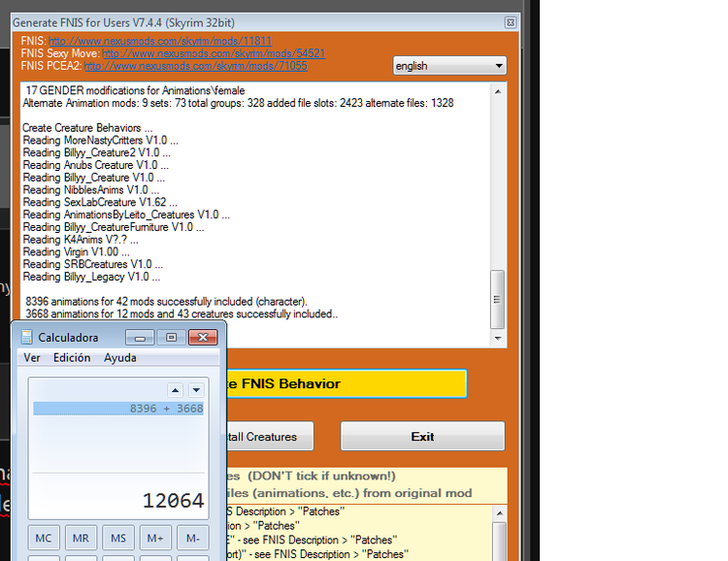Open the FNIS PCEA2 link 71055

(x=196, y=66)
